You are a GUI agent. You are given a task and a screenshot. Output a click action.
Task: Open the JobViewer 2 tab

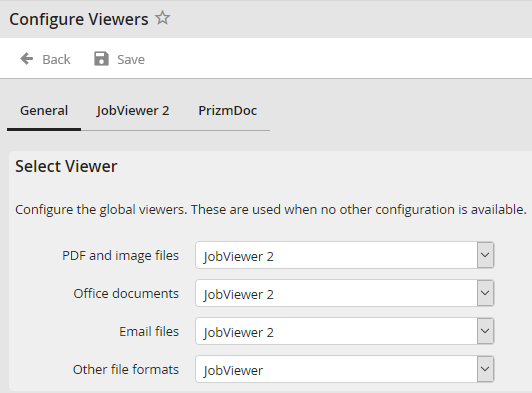point(133,111)
